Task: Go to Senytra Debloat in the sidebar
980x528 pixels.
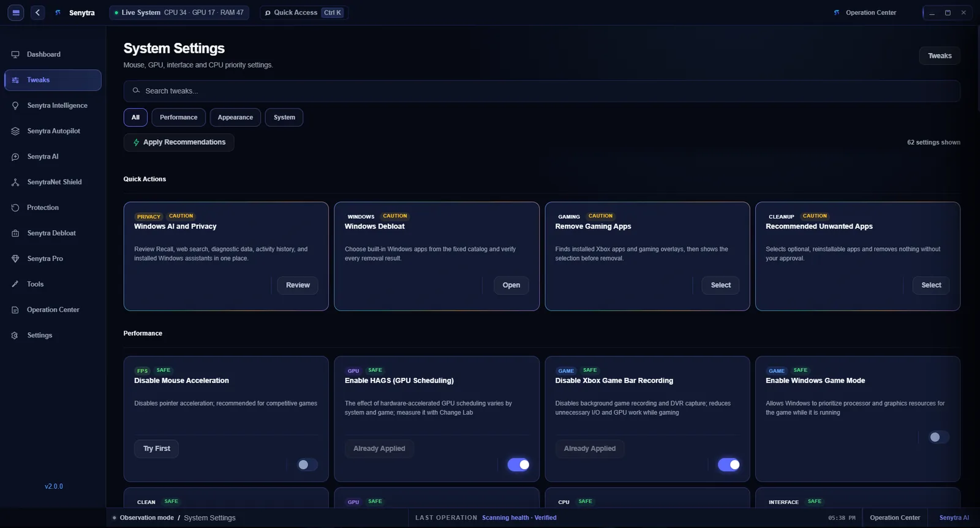Action: click(x=53, y=233)
